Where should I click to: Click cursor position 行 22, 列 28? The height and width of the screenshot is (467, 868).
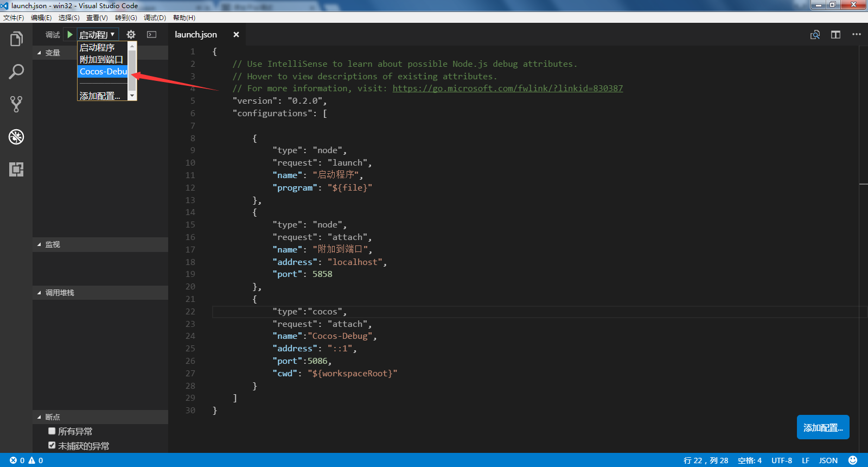tap(706, 460)
